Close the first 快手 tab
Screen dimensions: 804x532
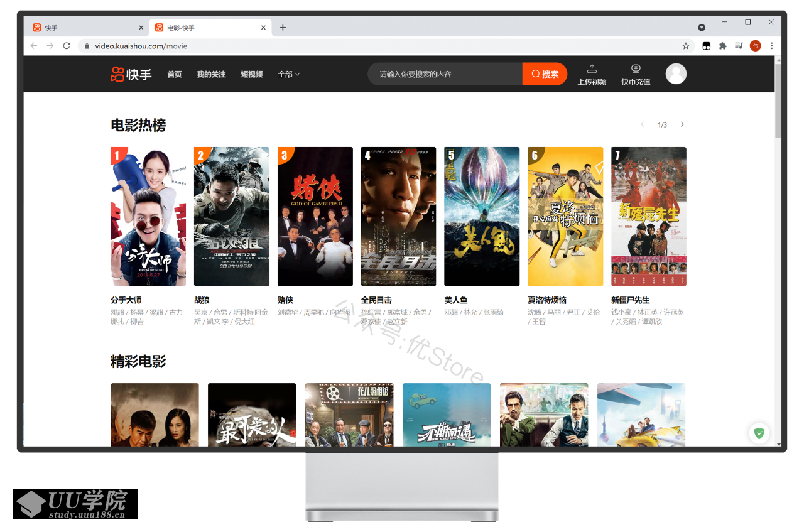pyautogui.click(x=141, y=28)
